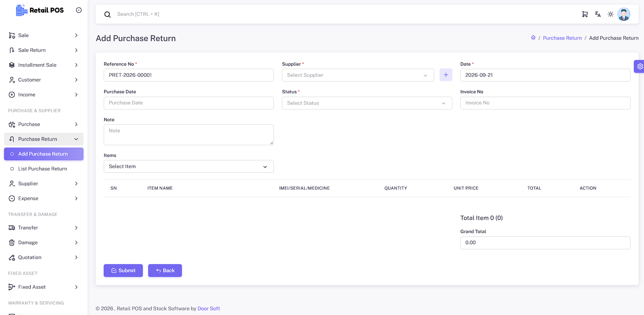Focus the top search box
Image resolution: width=644 pixels, height=315 pixels.
pos(344,14)
